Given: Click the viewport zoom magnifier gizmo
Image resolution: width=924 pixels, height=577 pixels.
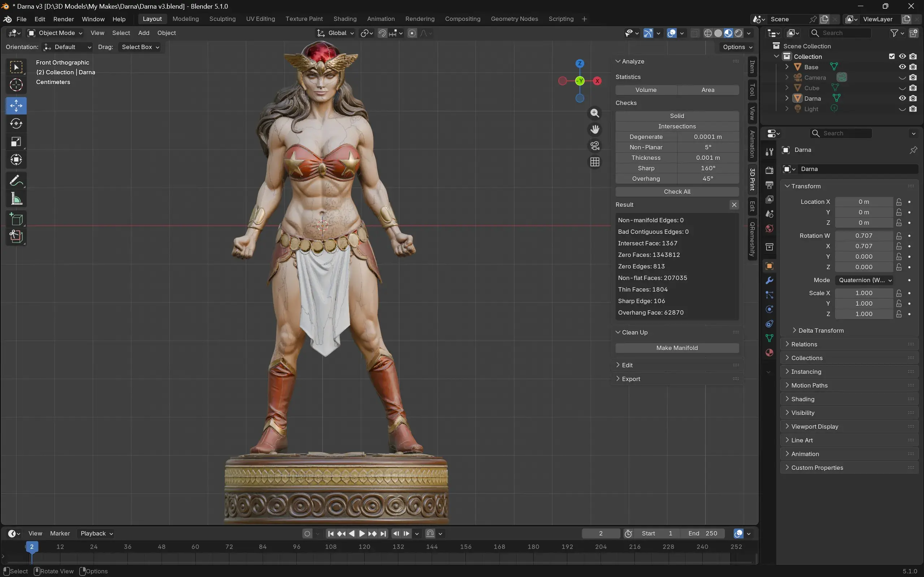Looking at the screenshot, I should [594, 113].
